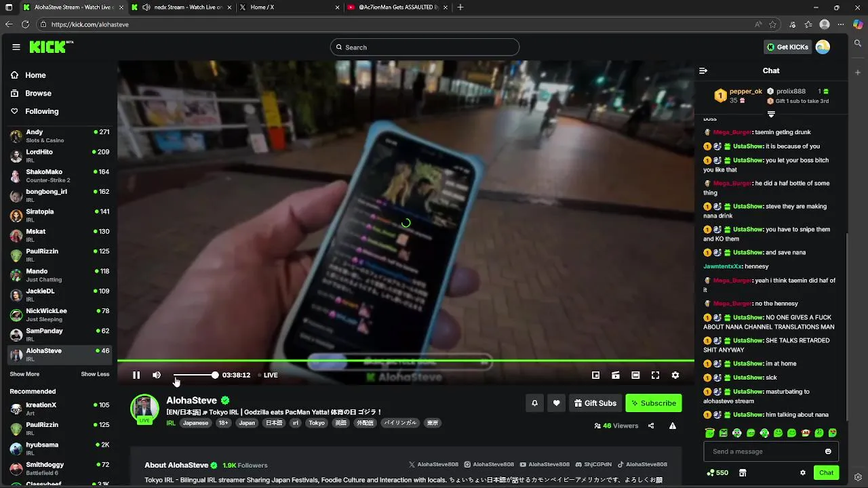This screenshot has width=868, height=488.
Task: Click Gift Subs button
Action: tap(595, 403)
